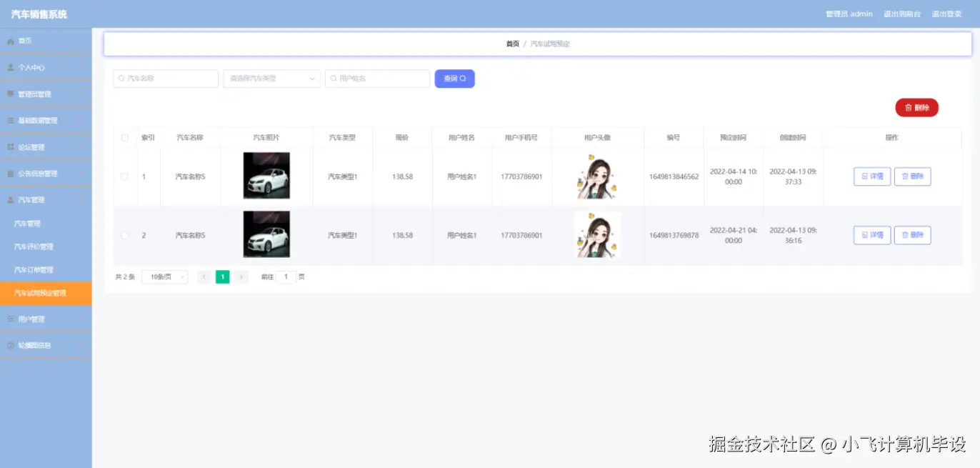Click the search icon in 用户姓名 field

334,79
